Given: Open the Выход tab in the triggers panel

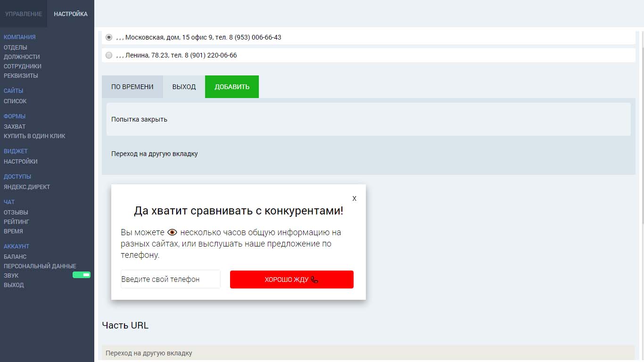Looking at the screenshot, I should pyautogui.click(x=184, y=87).
